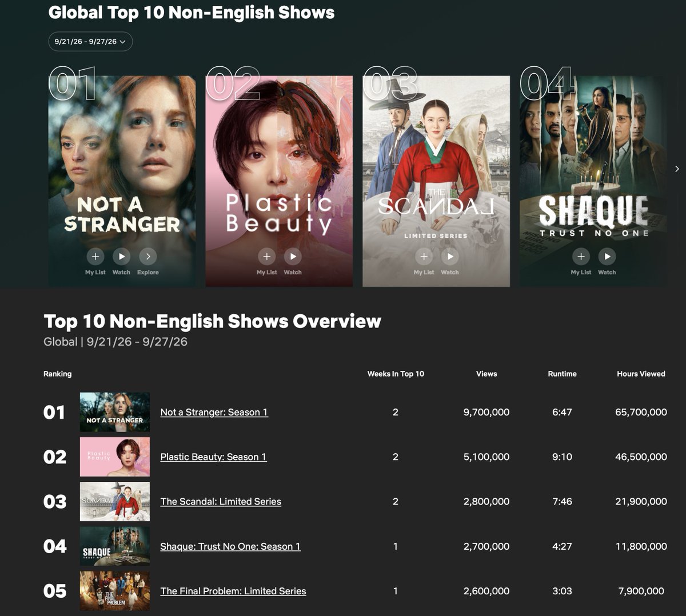686x616 pixels.
Task: Play Shaque: Trust No One
Action: 607,257
